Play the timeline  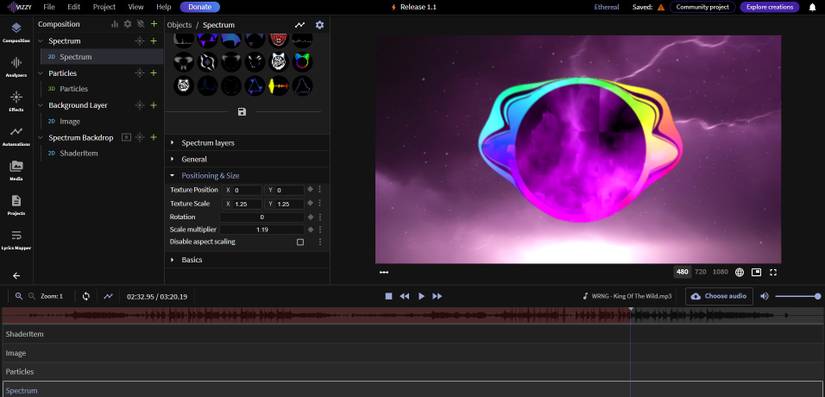pos(421,296)
